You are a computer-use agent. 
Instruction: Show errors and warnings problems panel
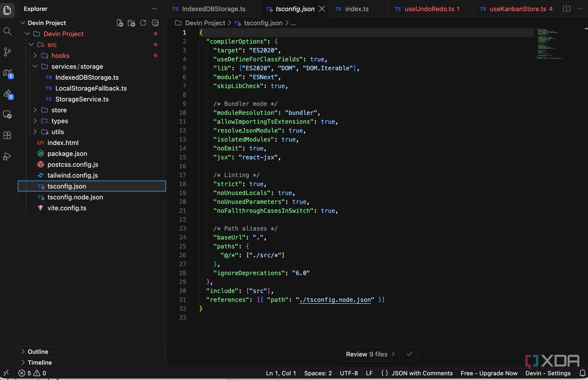[x=32, y=373]
